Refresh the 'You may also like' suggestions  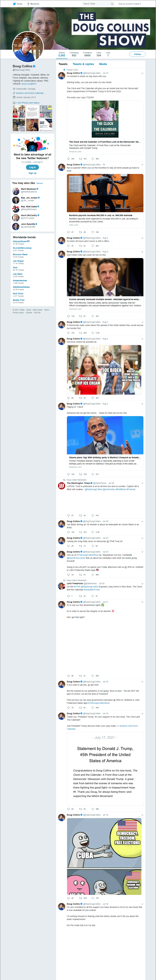coord(40,183)
